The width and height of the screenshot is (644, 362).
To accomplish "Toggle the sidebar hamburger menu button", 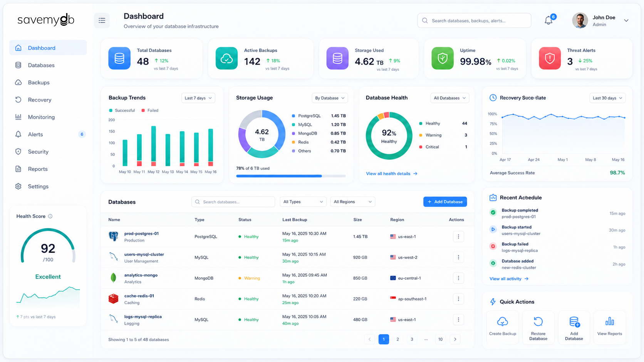I will 102,20.
